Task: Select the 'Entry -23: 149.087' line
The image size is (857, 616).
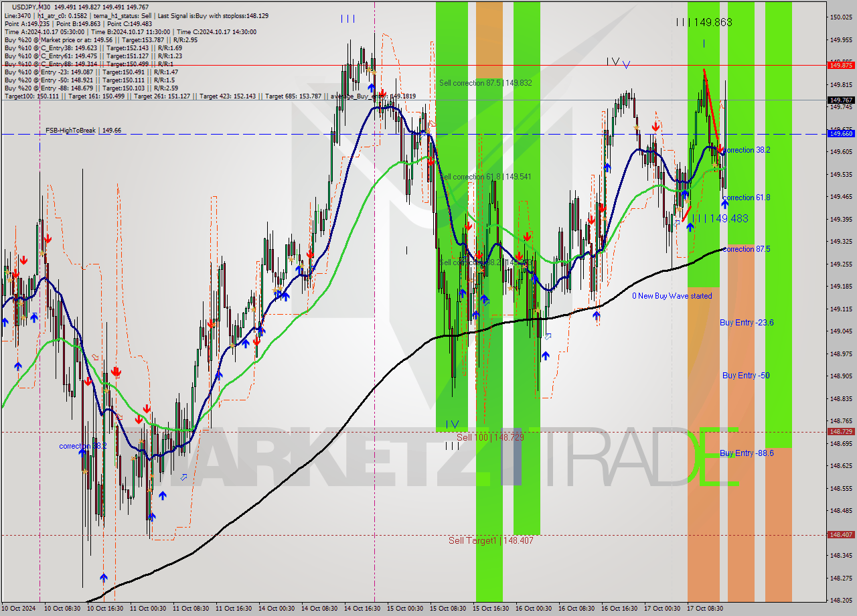Action: pyautogui.click(x=91, y=72)
